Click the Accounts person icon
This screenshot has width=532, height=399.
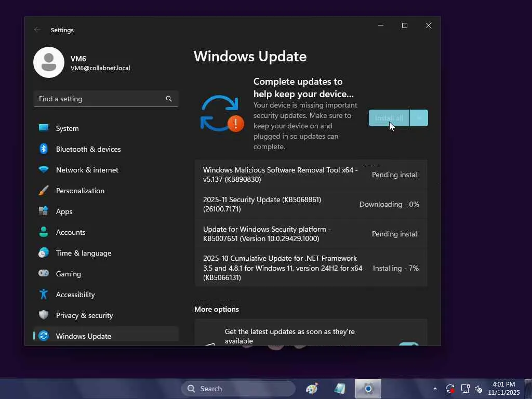tap(44, 232)
